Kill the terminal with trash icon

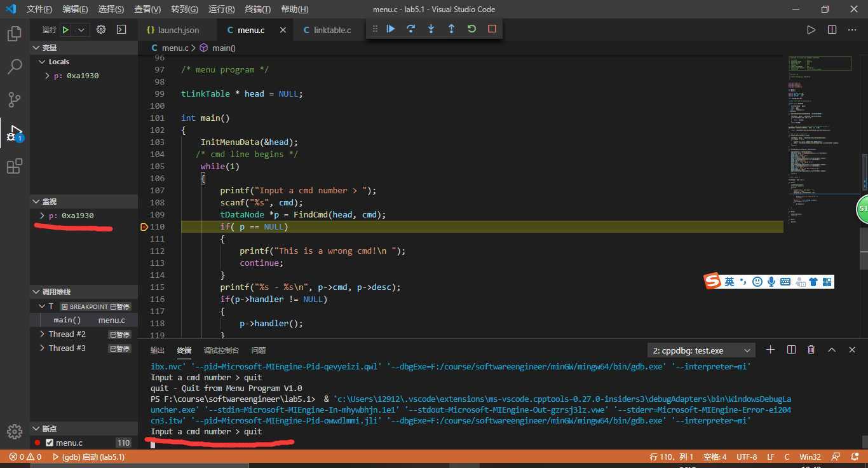(811, 350)
